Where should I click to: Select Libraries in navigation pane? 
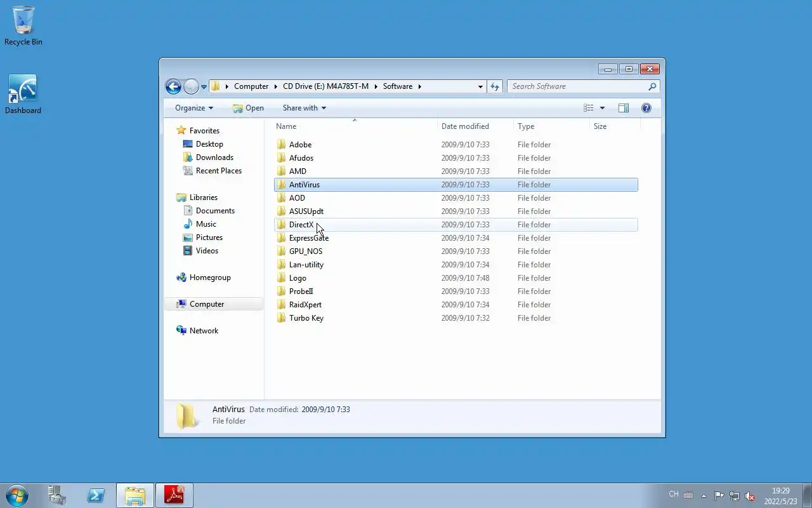204,197
